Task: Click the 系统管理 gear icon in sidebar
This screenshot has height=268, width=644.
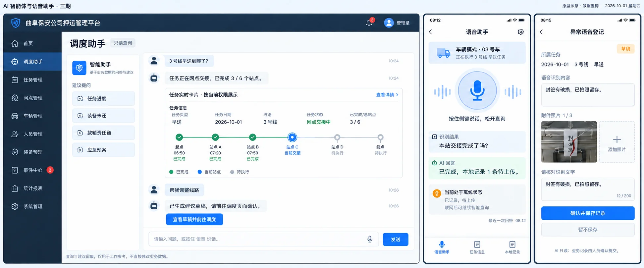Action: [15, 206]
